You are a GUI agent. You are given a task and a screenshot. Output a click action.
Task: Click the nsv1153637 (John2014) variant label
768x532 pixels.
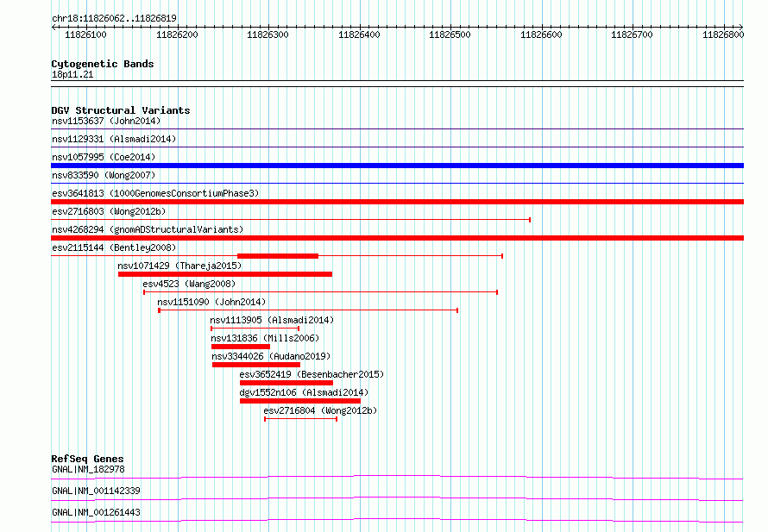[106, 121]
